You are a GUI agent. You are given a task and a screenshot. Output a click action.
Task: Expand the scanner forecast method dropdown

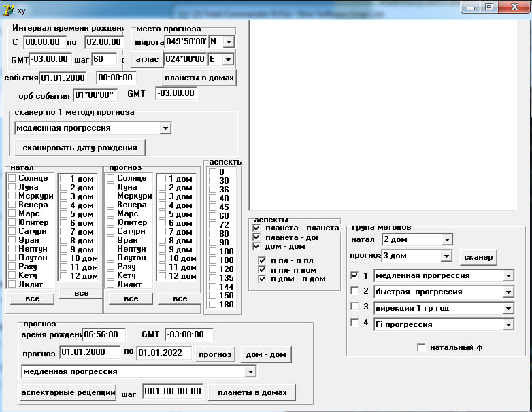point(165,128)
